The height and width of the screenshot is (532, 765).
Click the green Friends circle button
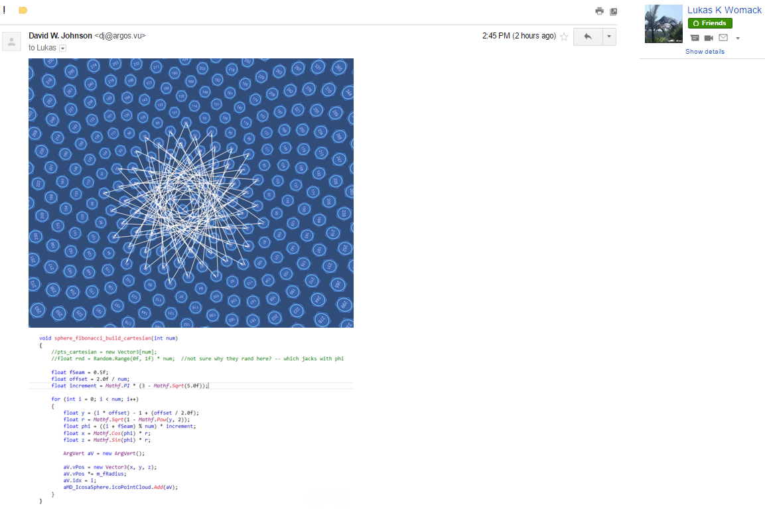click(x=709, y=23)
